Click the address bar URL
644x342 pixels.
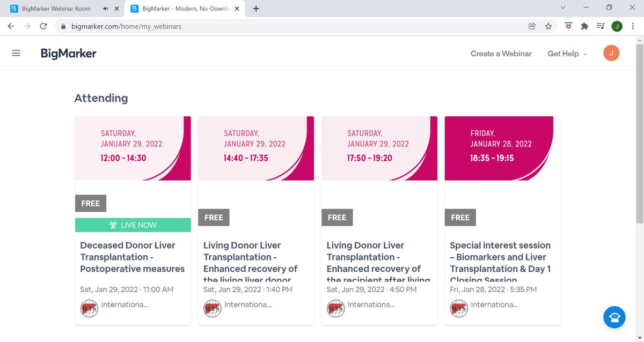(126, 26)
